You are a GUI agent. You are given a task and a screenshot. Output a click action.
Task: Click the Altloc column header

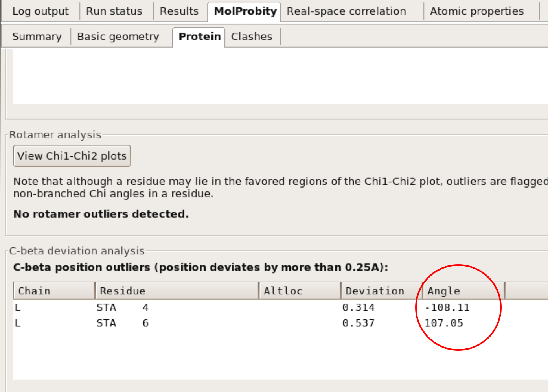tap(300, 291)
